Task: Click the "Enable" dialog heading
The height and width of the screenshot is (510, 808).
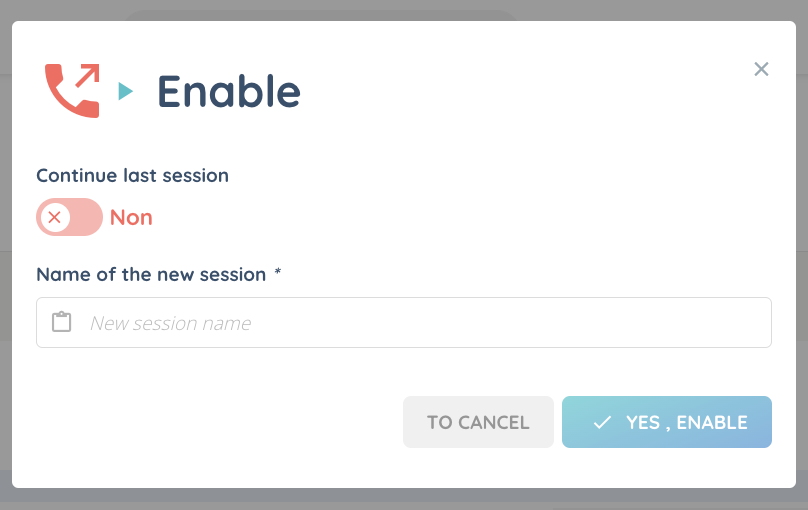Action: pyautogui.click(x=229, y=92)
